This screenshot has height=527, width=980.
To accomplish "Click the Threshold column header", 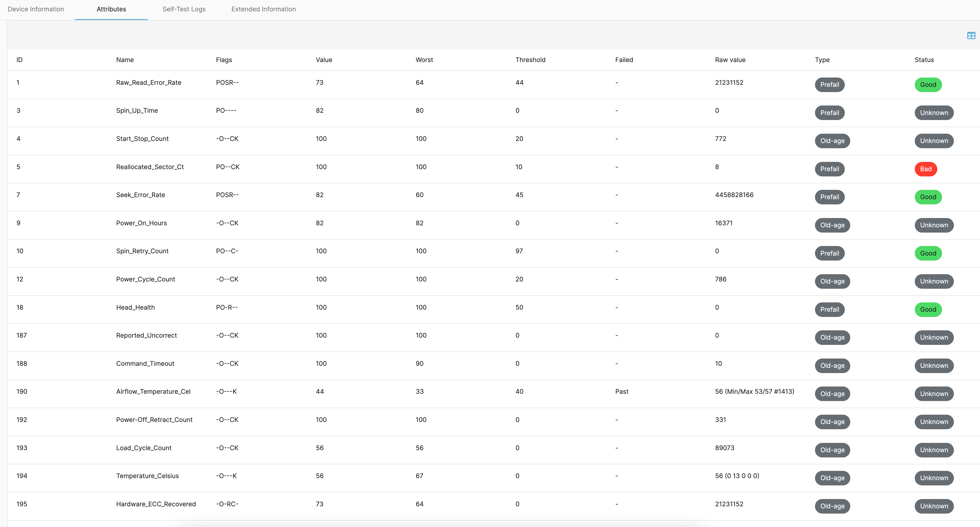I will tap(530, 60).
